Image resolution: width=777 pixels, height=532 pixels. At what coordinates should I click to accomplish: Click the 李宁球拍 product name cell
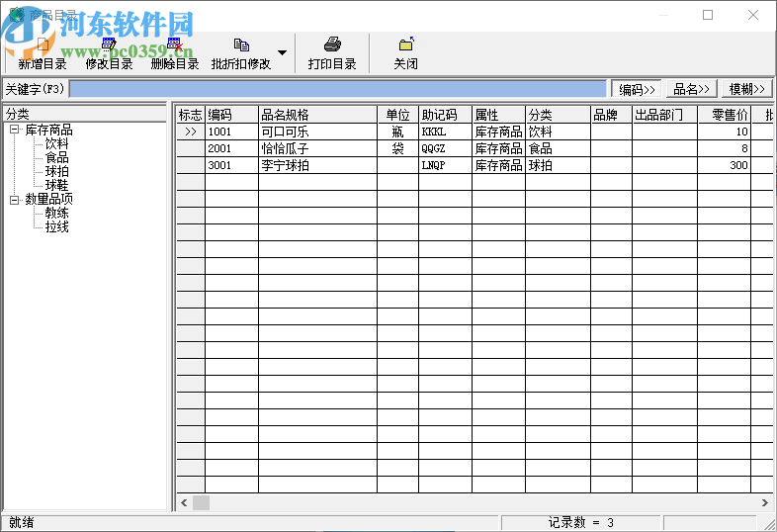[317, 165]
